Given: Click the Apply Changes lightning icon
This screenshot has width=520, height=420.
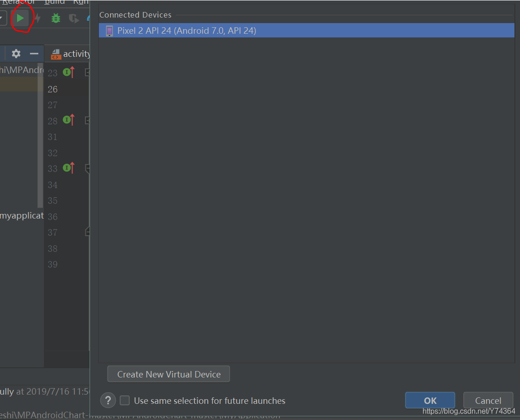Looking at the screenshot, I should (38, 18).
